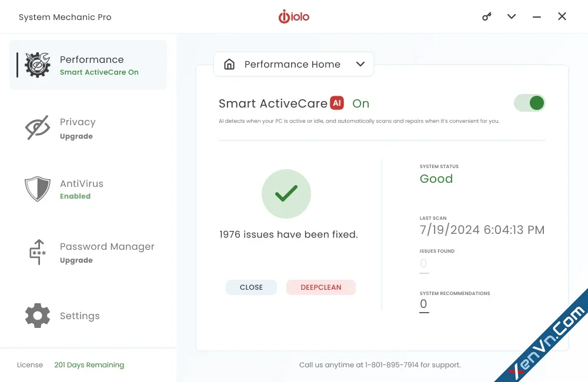Image resolution: width=588 pixels, height=382 pixels.
Task: Open Settings from the sidebar
Action: click(x=88, y=316)
